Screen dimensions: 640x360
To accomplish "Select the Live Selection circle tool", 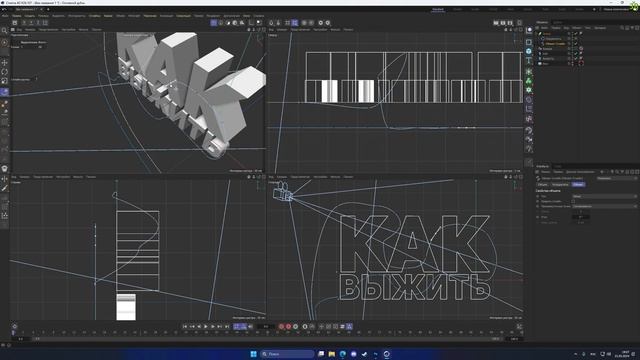I will [x=4, y=42].
